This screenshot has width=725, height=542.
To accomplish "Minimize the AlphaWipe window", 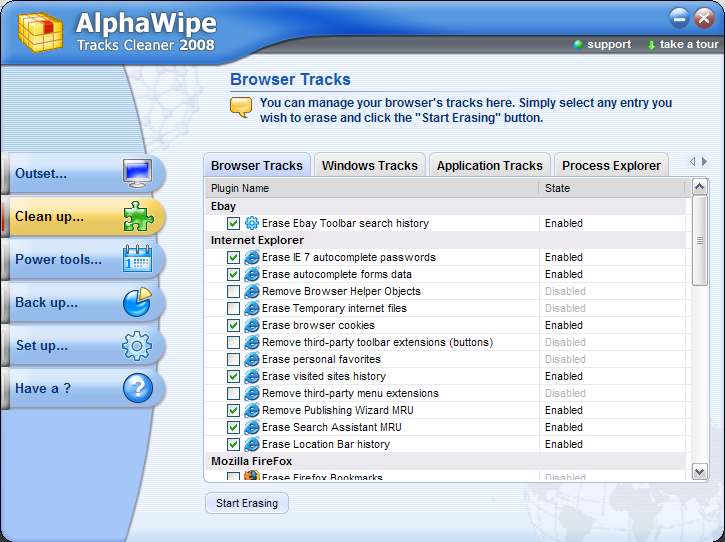I will pyautogui.click(x=679, y=19).
